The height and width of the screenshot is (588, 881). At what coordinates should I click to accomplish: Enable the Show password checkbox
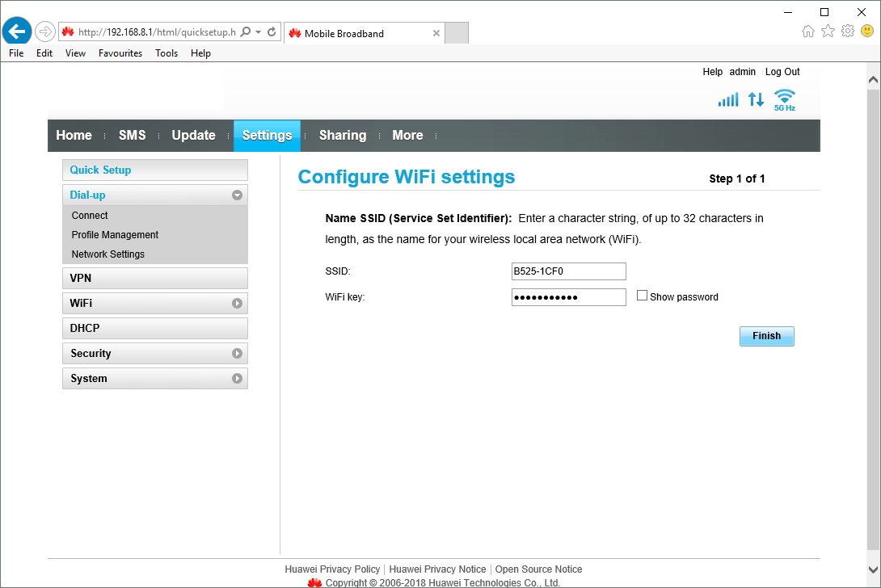[x=643, y=296]
